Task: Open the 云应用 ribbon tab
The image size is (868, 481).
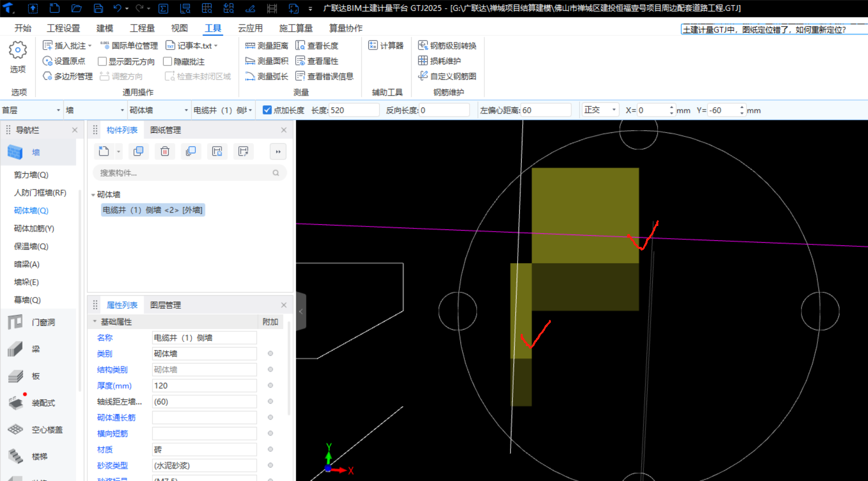Action: coord(250,28)
